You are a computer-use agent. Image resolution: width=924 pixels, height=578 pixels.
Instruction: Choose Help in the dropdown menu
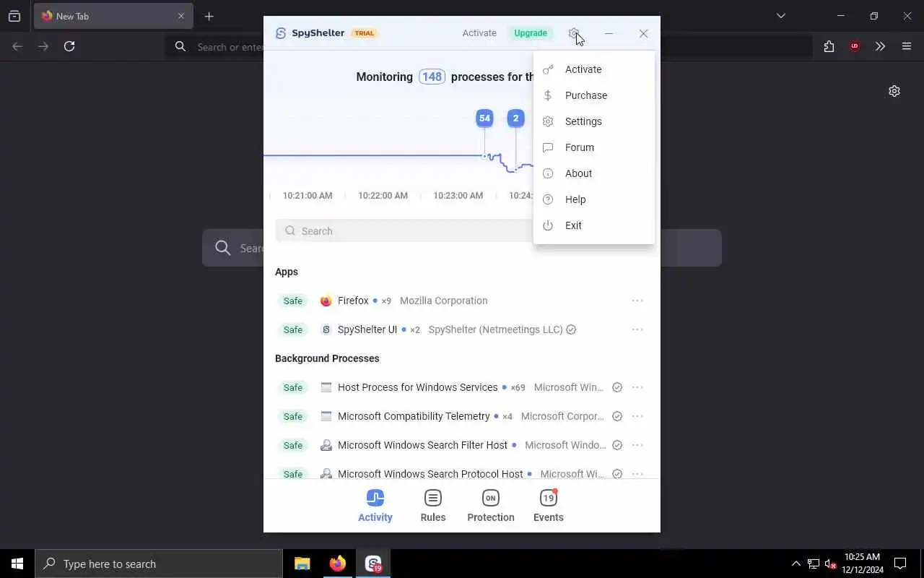(x=594, y=199)
